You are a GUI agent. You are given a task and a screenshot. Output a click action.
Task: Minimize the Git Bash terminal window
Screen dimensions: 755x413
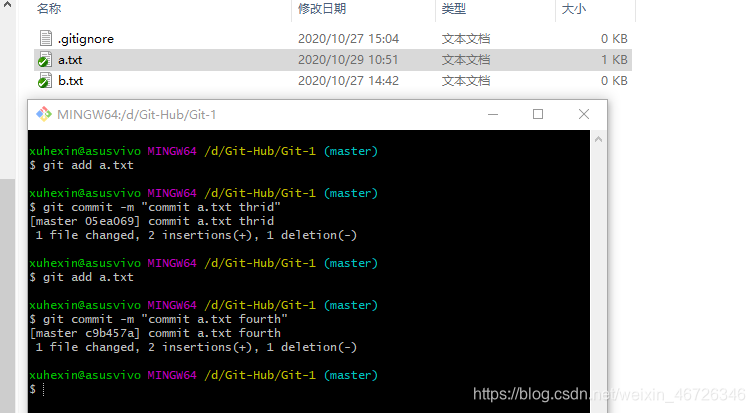click(493, 115)
